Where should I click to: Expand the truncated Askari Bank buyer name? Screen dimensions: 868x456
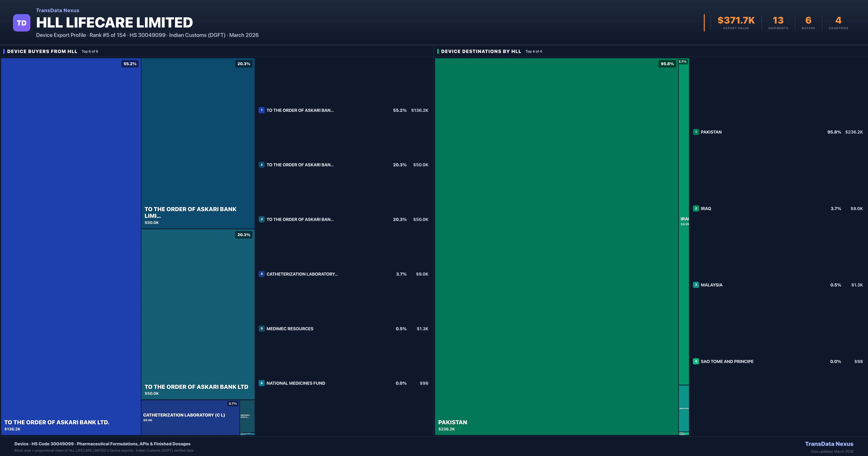click(x=300, y=110)
